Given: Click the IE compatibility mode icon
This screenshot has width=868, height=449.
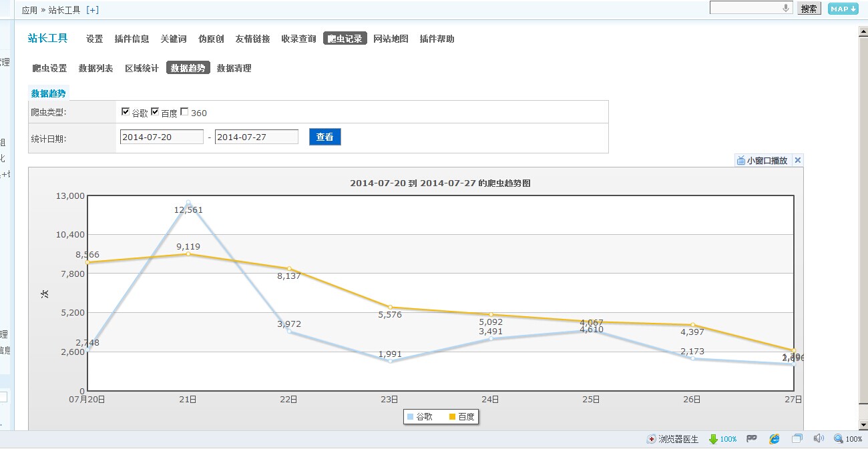Looking at the screenshot, I should pos(775,439).
